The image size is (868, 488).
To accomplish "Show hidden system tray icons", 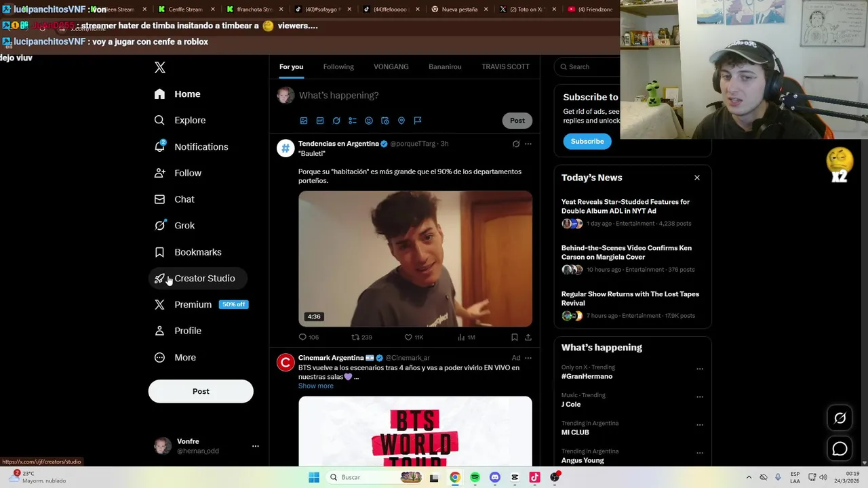I will [749, 477].
